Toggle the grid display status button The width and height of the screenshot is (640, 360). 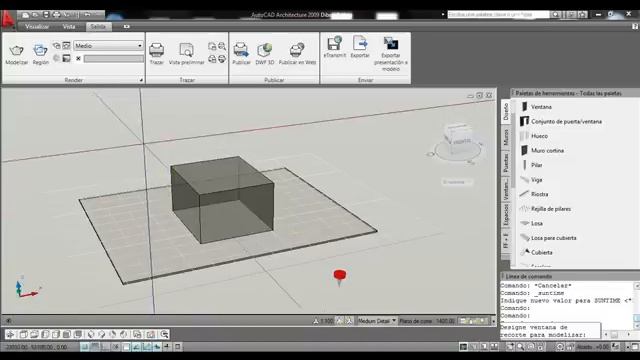[x=95, y=347]
